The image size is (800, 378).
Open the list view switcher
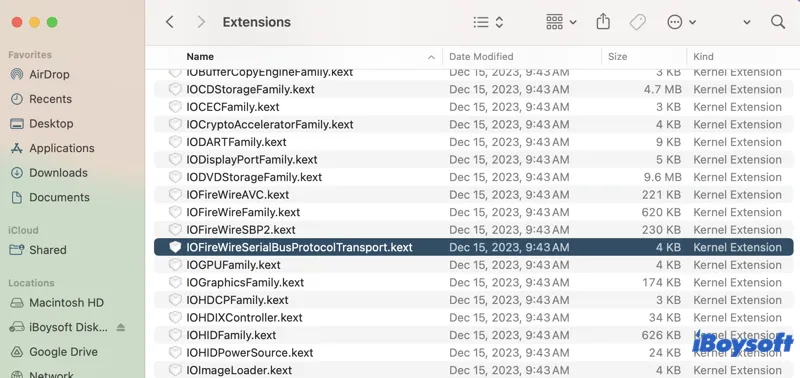[488, 22]
